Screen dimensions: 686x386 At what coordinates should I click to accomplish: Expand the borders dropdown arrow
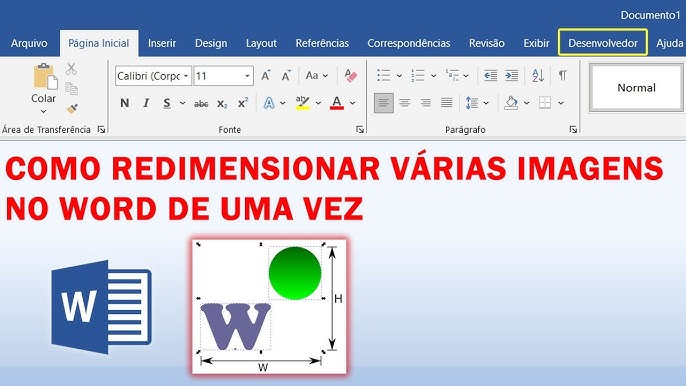coord(561,103)
